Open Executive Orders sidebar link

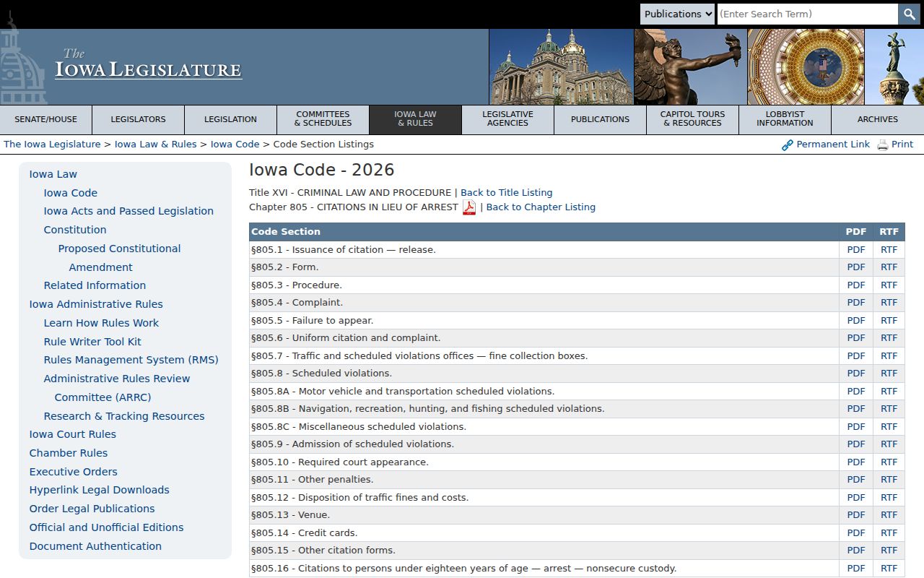coord(73,472)
